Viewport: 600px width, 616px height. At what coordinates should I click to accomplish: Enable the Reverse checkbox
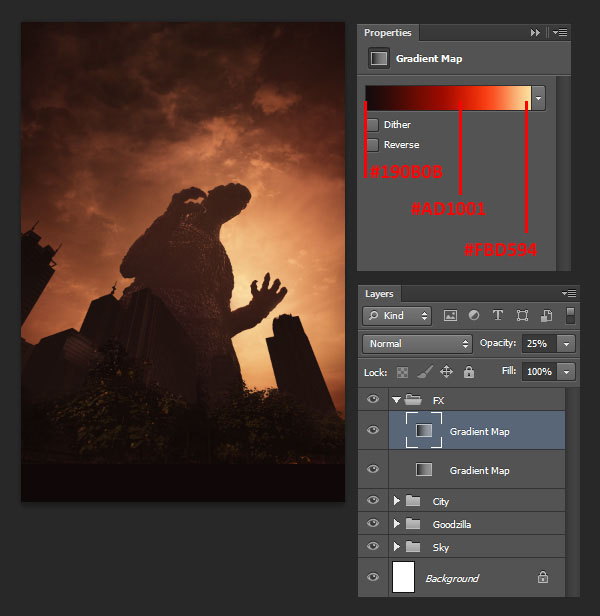[x=372, y=145]
